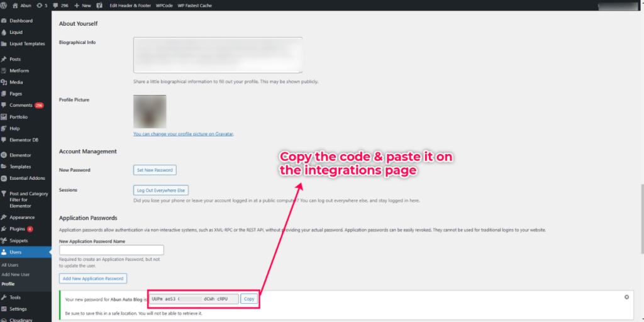Image resolution: width=644 pixels, height=322 pixels.
Task: Click the Tools wrench icon
Action: point(4,297)
